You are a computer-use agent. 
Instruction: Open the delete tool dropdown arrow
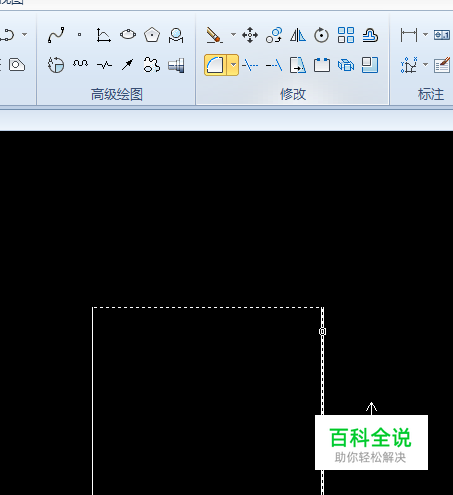(x=233, y=34)
